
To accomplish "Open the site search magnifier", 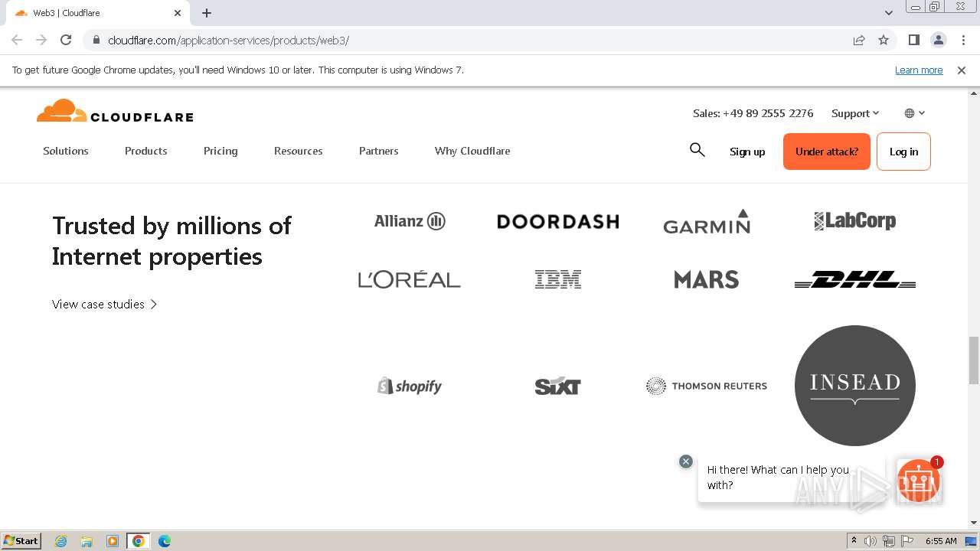I will click(x=697, y=150).
